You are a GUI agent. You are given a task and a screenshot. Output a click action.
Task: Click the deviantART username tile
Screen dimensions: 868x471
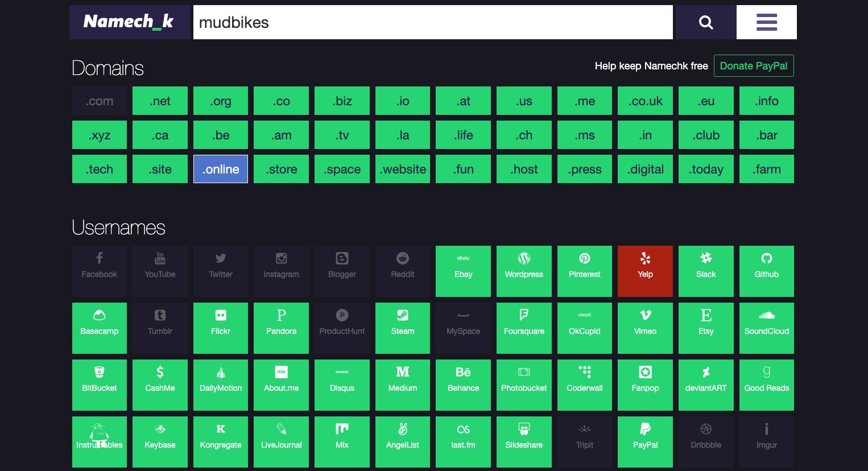[706, 385]
